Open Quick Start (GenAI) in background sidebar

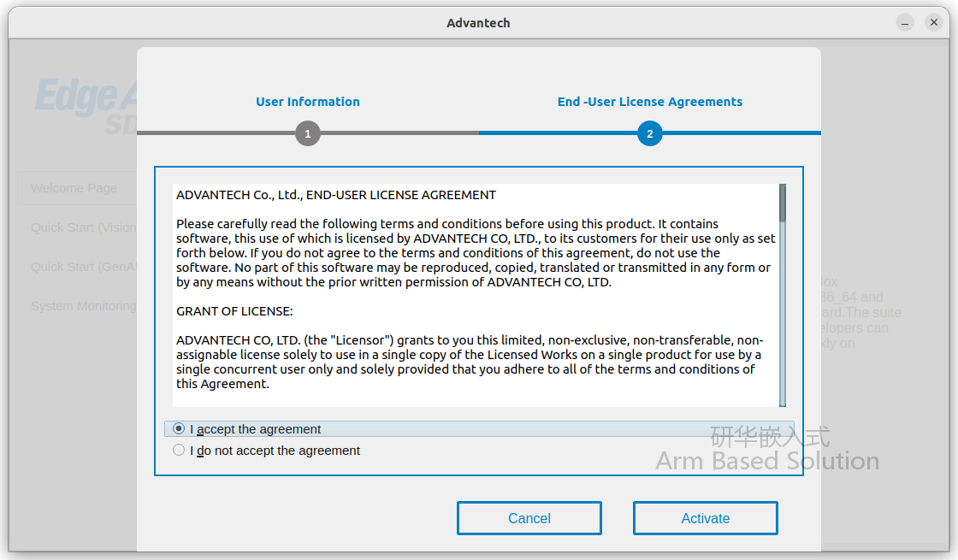84,267
